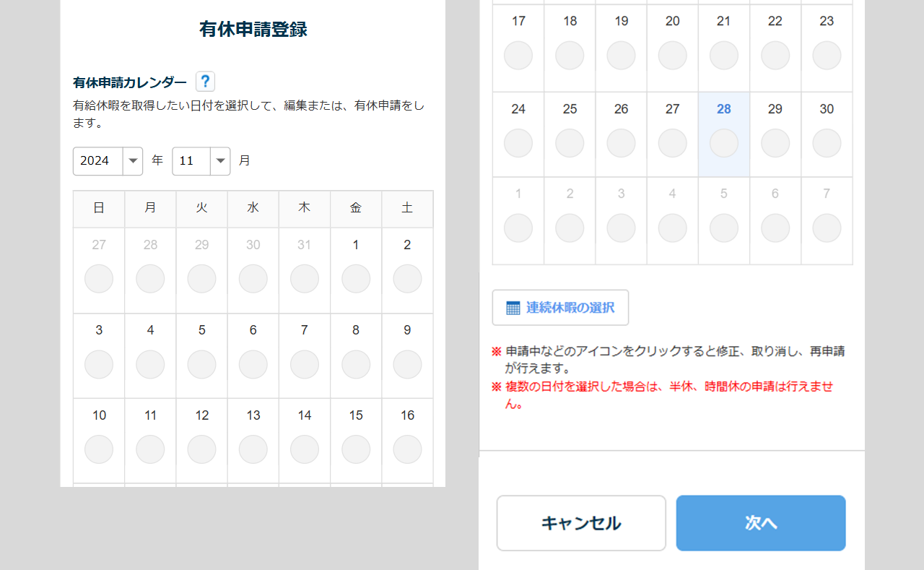Select the circle for November 5
924x570 pixels.
[201, 365]
